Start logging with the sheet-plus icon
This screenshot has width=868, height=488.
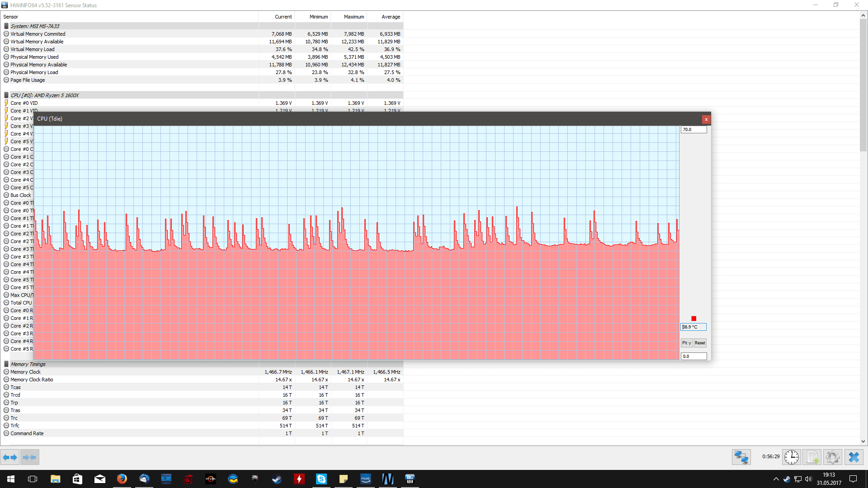coord(812,457)
